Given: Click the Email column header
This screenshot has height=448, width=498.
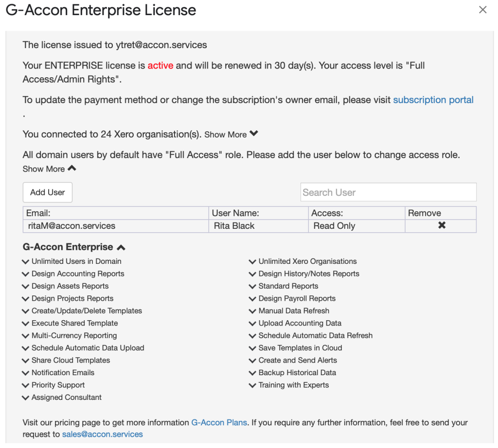Looking at the screenshot, I should click(116, 213).
